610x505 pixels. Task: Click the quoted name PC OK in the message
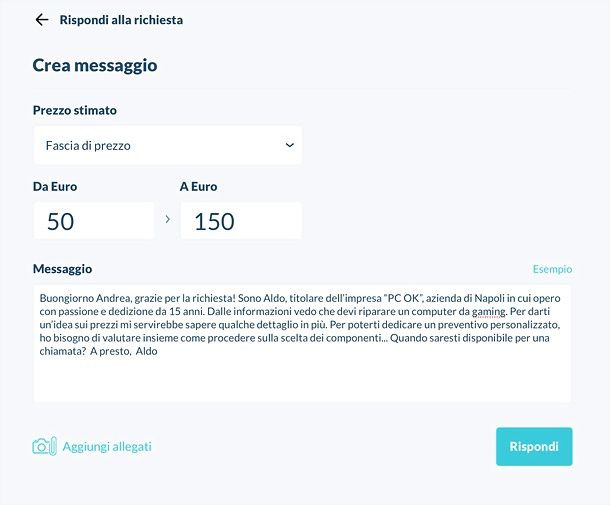[x=403, y=298]
